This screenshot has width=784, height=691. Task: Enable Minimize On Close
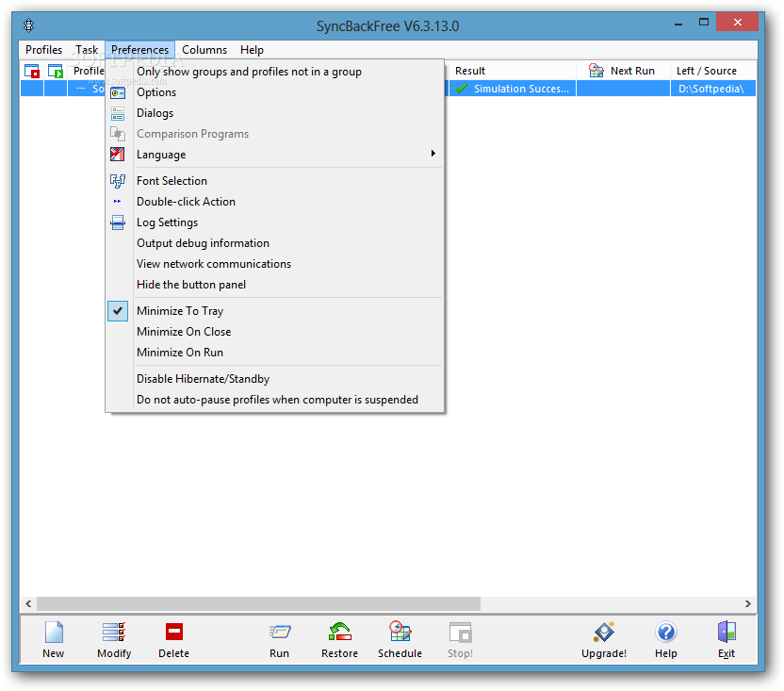click(x=184, y=332)
